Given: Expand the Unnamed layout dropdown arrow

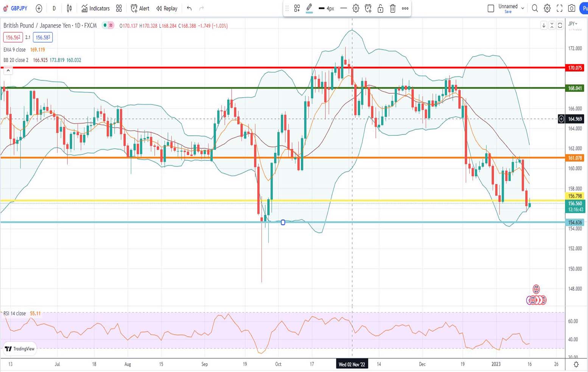Looking at the screenshot, I should click(523, 8).
